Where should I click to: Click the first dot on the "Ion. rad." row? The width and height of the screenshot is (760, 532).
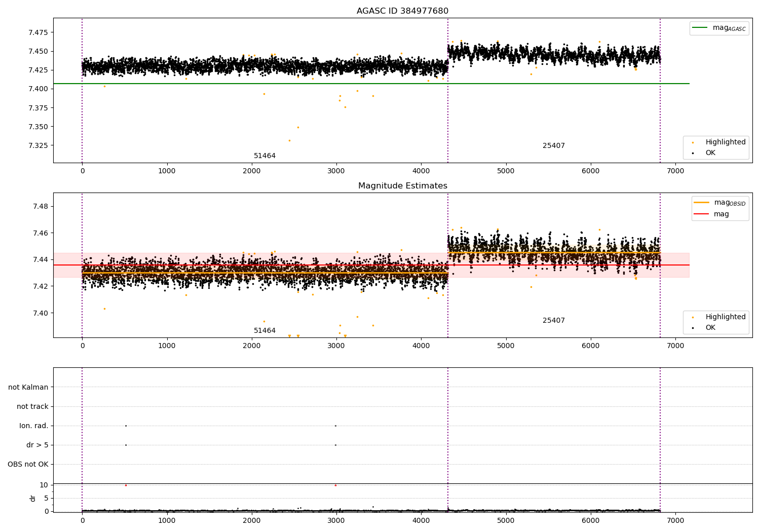pyautogui.click(x=126, y=426)
